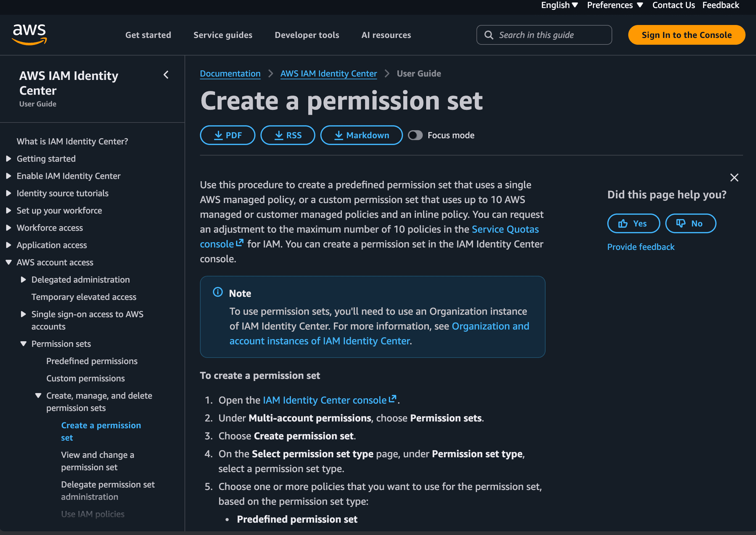Viewport: 756px width, 535px height.
Task: Go to Documentation breadcrumb
Action: (230, 73)
